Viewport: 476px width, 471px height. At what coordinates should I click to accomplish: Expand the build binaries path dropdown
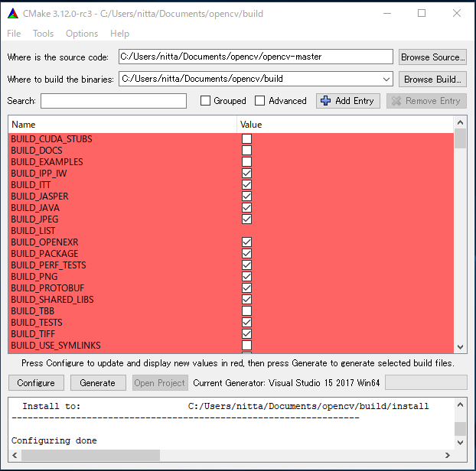pyautogui.click(x=386, y=79)
